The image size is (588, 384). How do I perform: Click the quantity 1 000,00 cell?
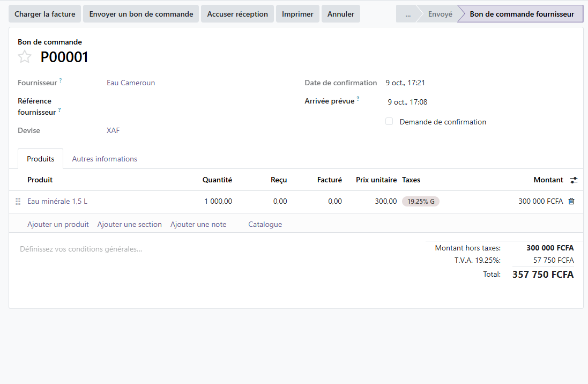tap(218, 202)
